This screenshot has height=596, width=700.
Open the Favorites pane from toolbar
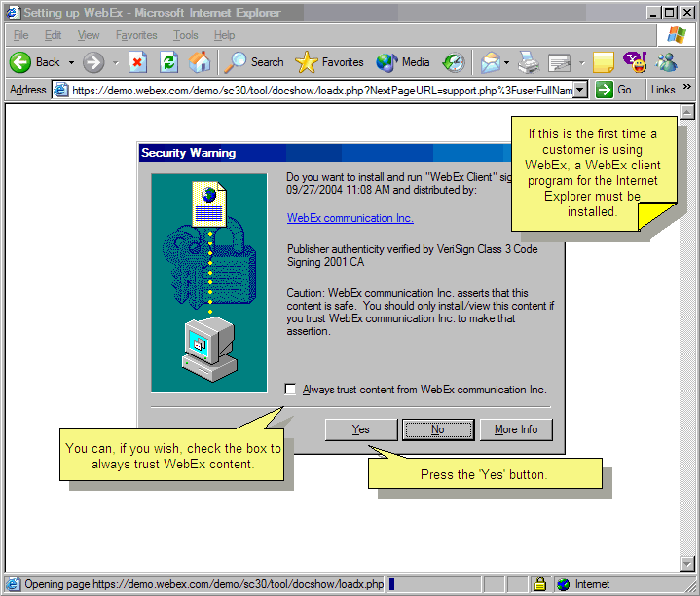pyautogui.click(x=332, y=62)
